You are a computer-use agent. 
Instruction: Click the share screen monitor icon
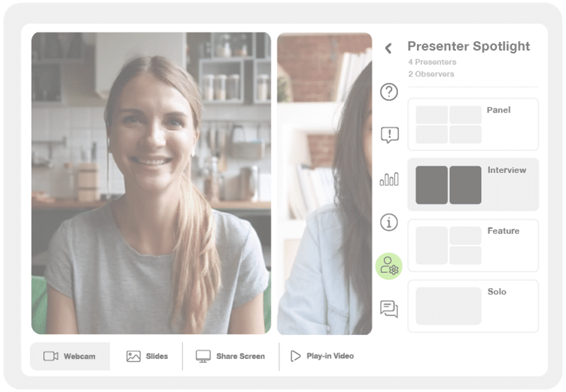coord(203,356)
